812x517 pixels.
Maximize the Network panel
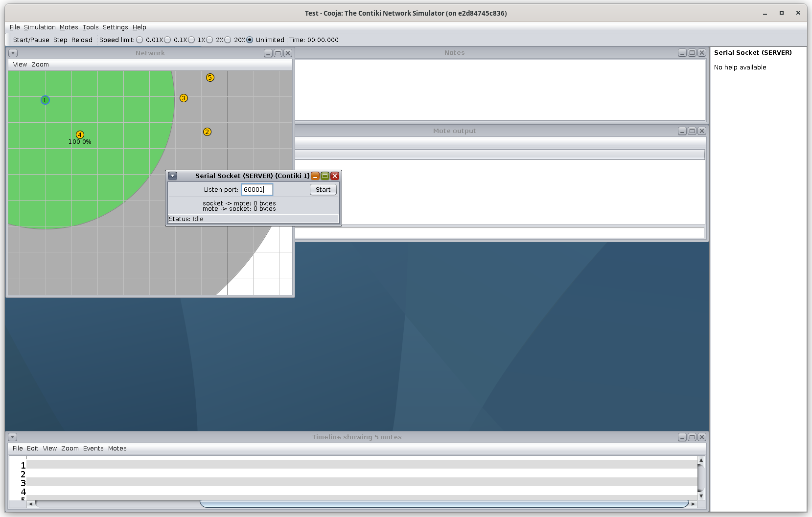coord(278,53)
